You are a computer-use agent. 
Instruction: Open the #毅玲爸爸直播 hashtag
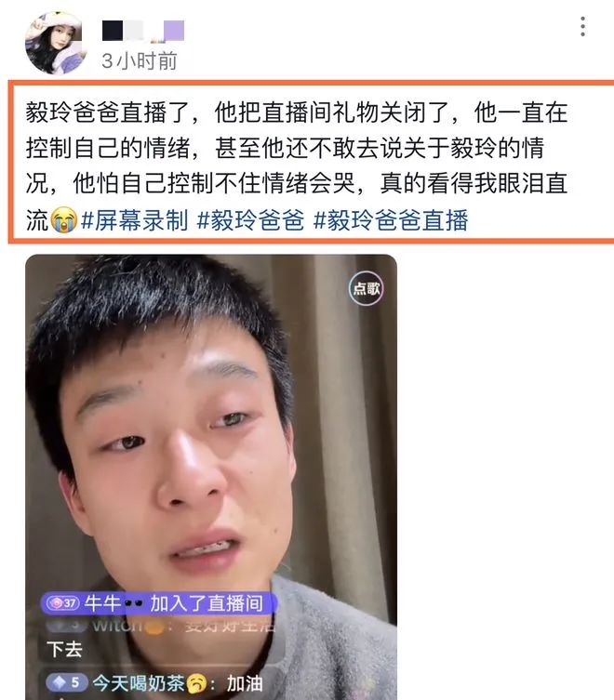click(x=391, y=220)
